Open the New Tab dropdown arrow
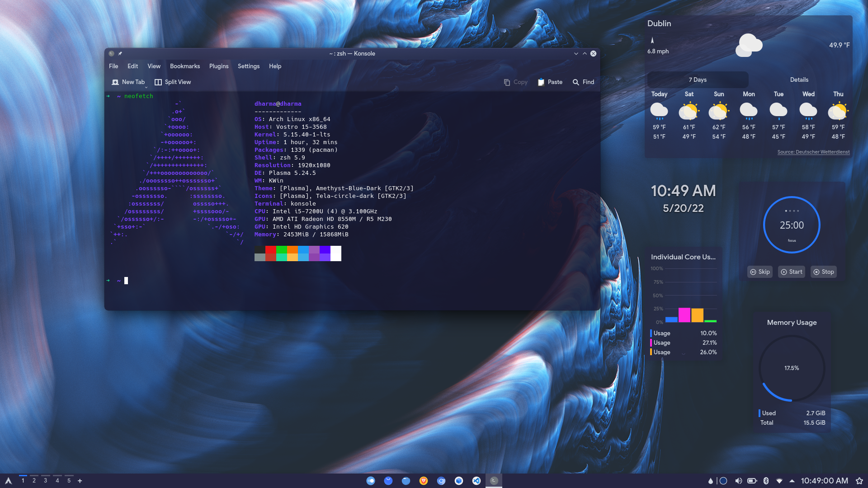Viewport: 868px width, 488px height. [146, 87]
